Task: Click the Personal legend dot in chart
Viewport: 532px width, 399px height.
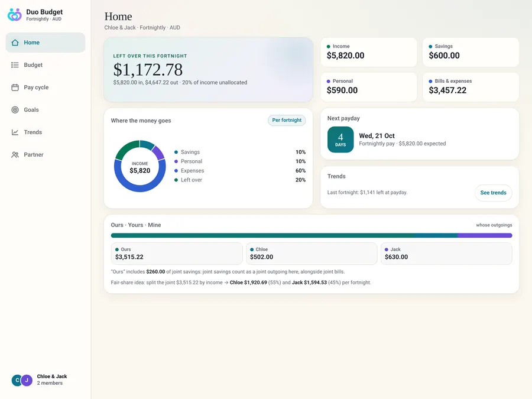Action: pyautogui.click(x=176, y=161)
